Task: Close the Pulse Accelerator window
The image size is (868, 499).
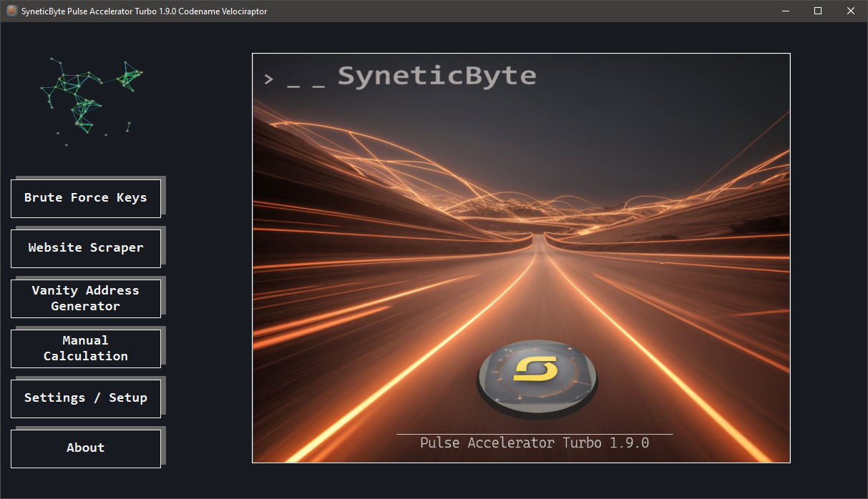Action: point(851,11)
